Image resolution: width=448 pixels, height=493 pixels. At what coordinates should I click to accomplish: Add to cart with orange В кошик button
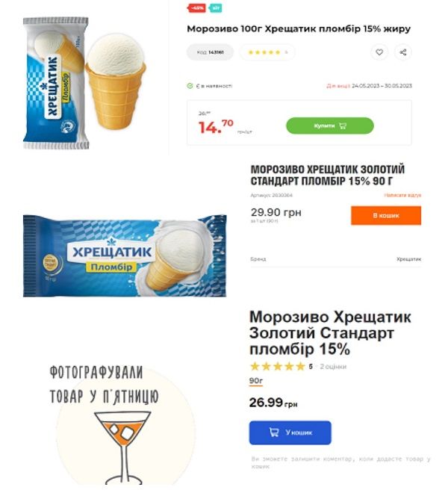(386, 215)
